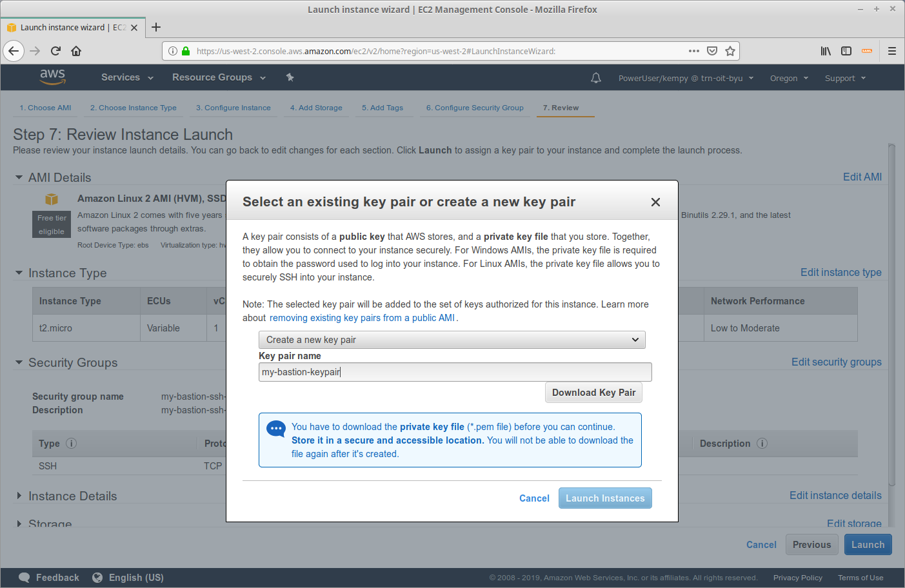This screenshot has width=905, height=588.
Task: Click the page vertical scrollbar
Action: [x=892, y=316]
